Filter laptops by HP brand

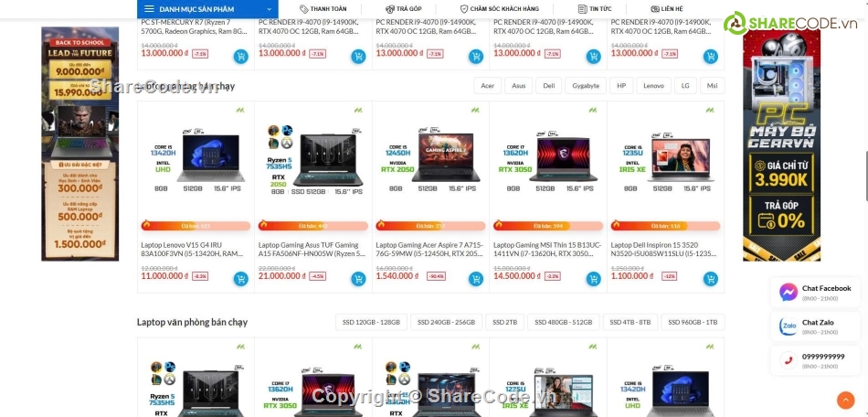[621, 86]
